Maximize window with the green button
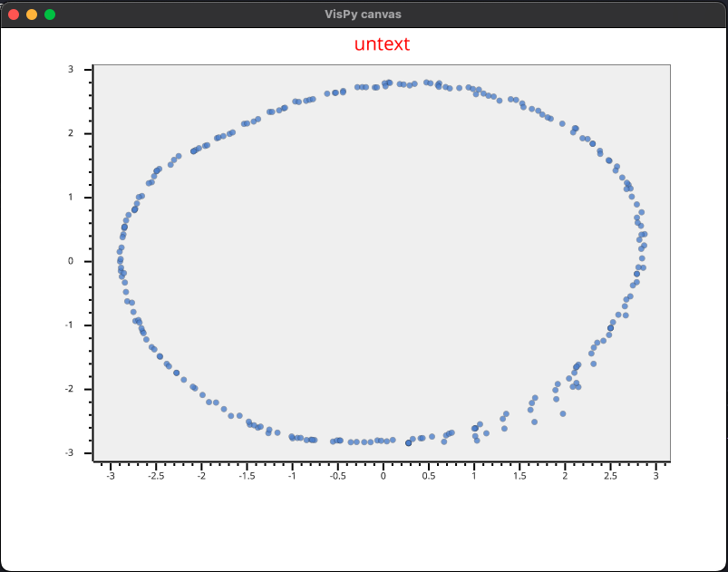The width and height of the screenshot is (728, 572). tap(50, 15)
